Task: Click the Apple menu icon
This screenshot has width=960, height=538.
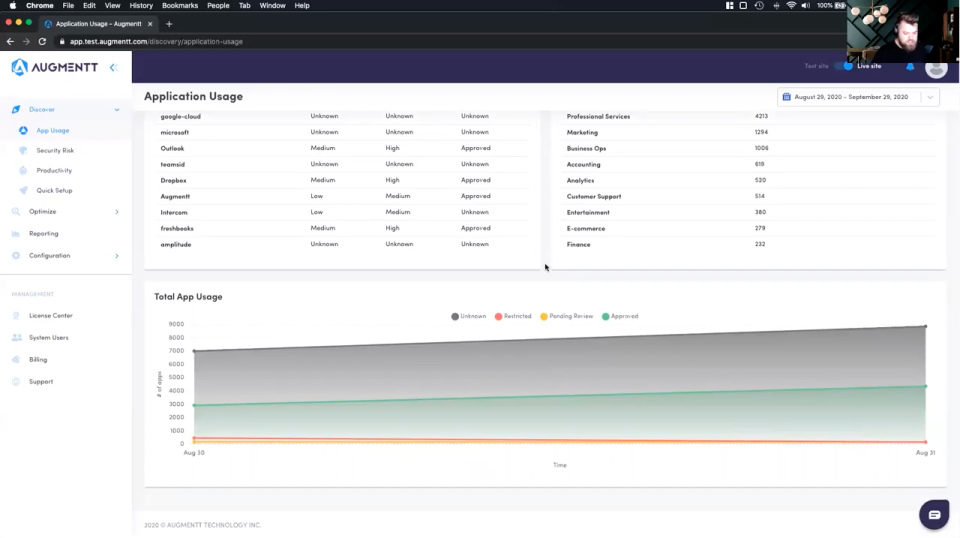Action: (x=13, y=6)
